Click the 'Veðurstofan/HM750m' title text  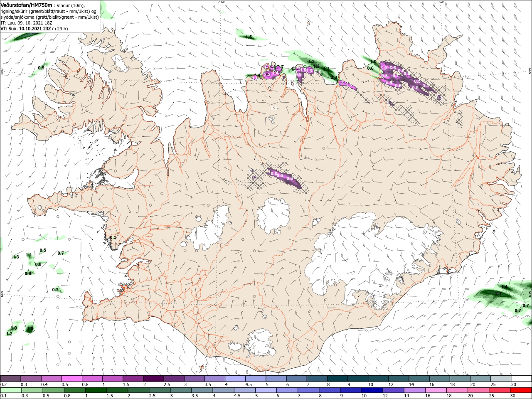pos(27,5)
